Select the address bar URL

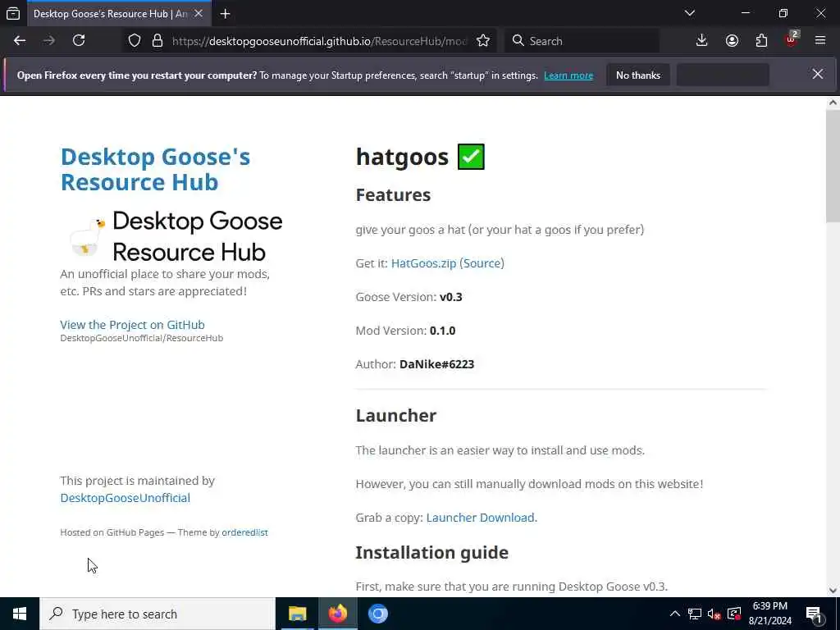(x=320, y=41)
